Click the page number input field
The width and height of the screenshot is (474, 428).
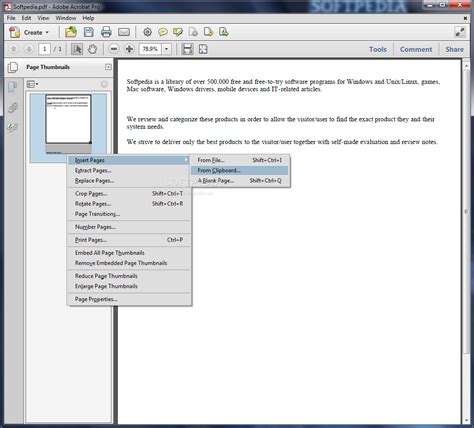coord(44,49)
